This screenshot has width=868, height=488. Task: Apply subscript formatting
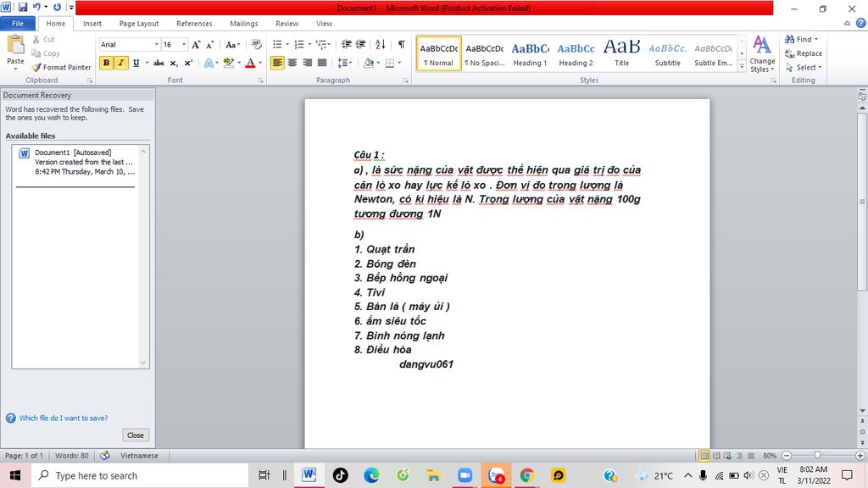point(174,63)
